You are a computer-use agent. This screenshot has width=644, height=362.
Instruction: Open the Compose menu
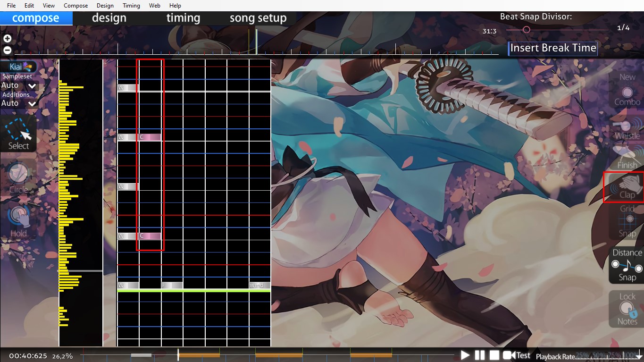(x=75, y=6)
